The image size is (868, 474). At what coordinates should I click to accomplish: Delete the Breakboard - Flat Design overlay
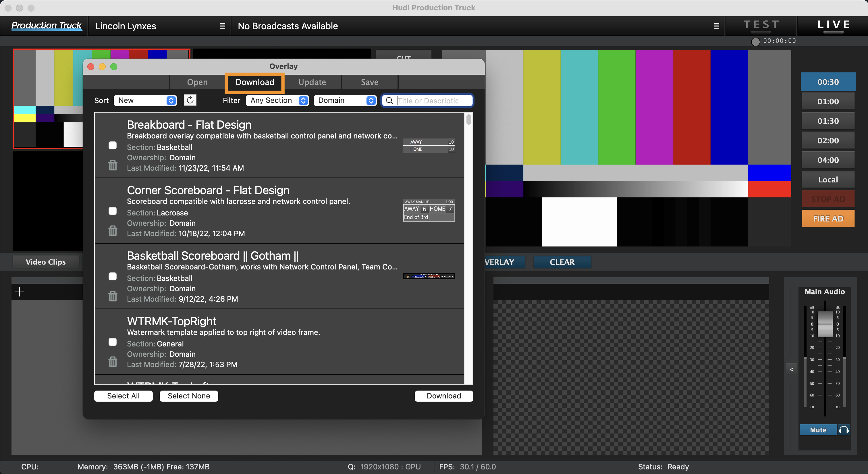[x=113, y=165]
